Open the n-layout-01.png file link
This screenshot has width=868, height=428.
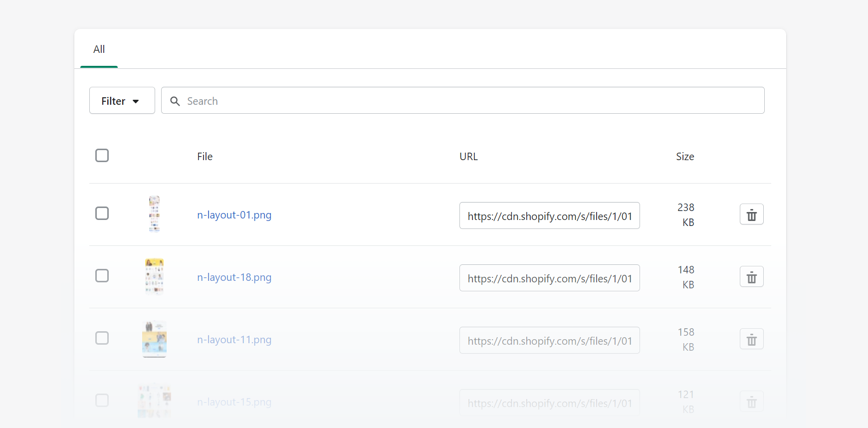[234, 215]
